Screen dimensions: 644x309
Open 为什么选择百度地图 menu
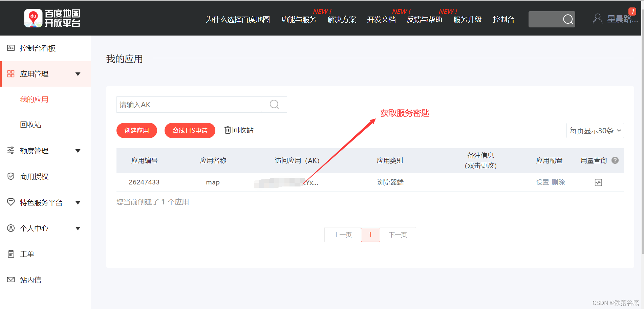pos(238,20)
